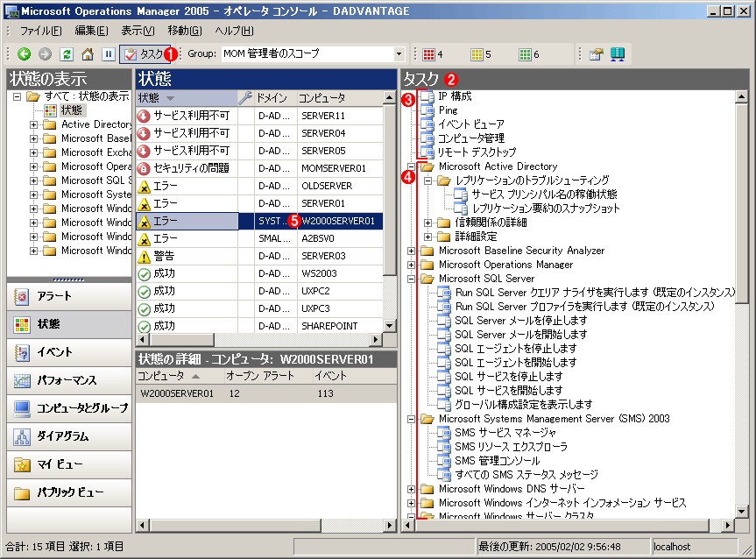The image size is (756, 559).
Task: Run the リモート デスクトップ task
Action: pos(477,152)
